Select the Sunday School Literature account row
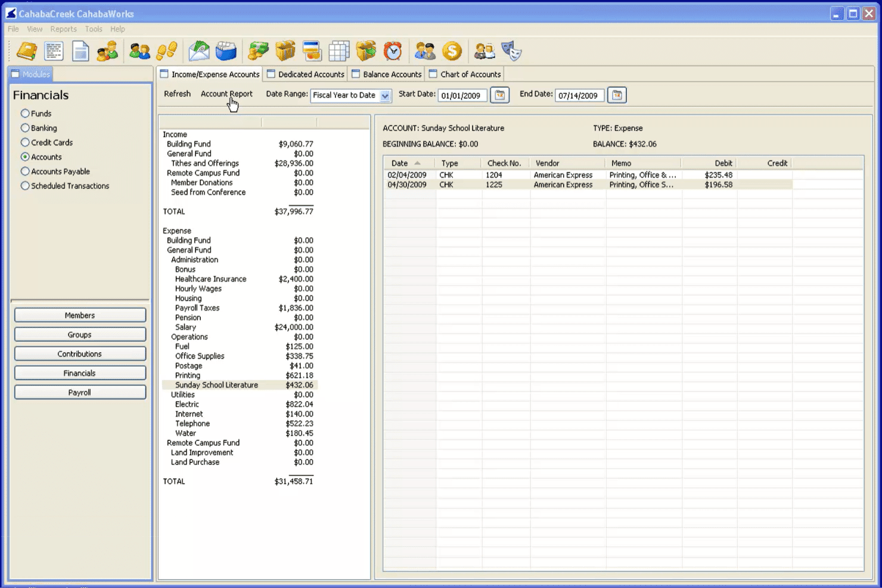882x588 pixels. (240, 385)
